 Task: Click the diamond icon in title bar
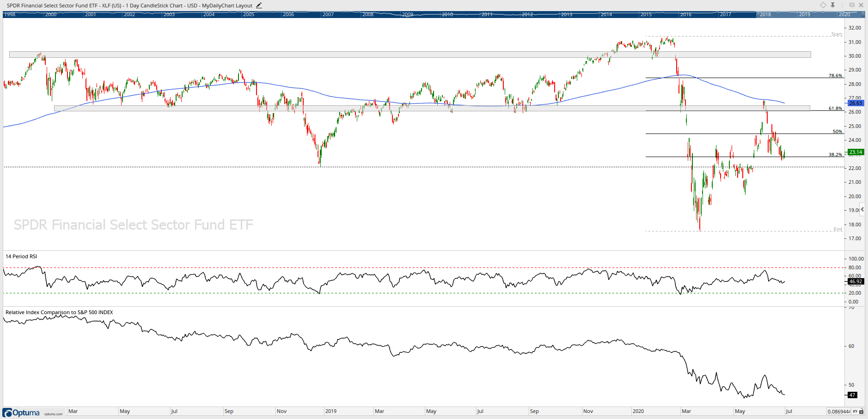pos(823,5)
